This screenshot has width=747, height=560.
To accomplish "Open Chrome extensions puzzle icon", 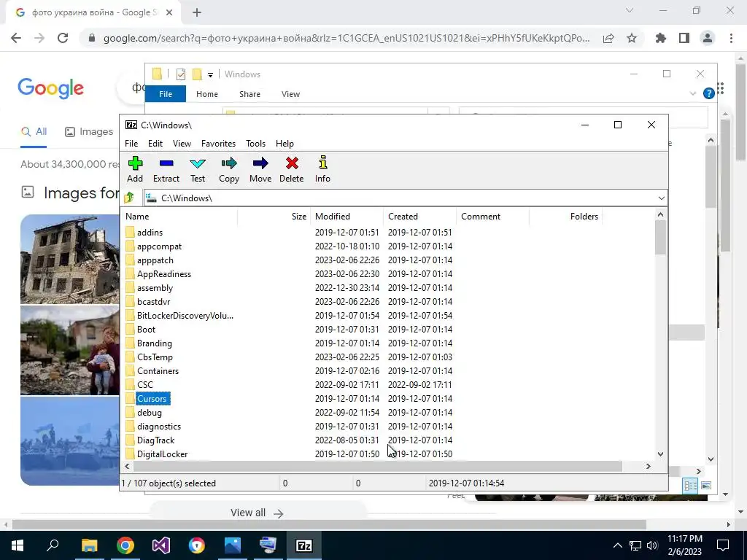I will tap(661, 38).
